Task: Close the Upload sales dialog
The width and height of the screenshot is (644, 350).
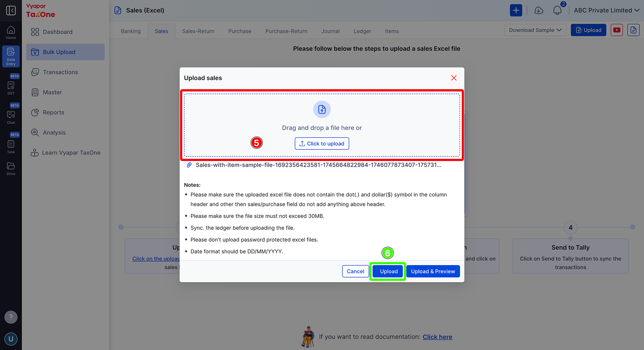Action: click(x=454, y=78)
